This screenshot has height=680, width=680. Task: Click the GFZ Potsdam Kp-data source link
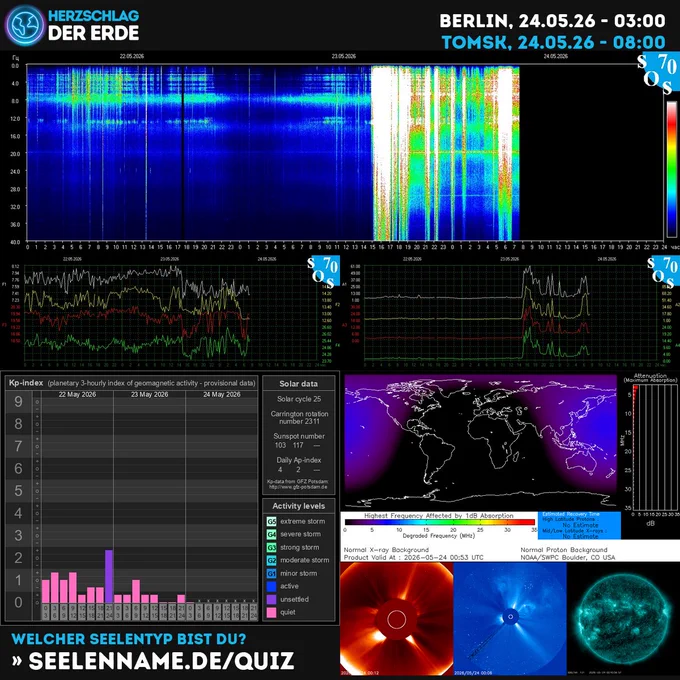(x=298, y=484)
